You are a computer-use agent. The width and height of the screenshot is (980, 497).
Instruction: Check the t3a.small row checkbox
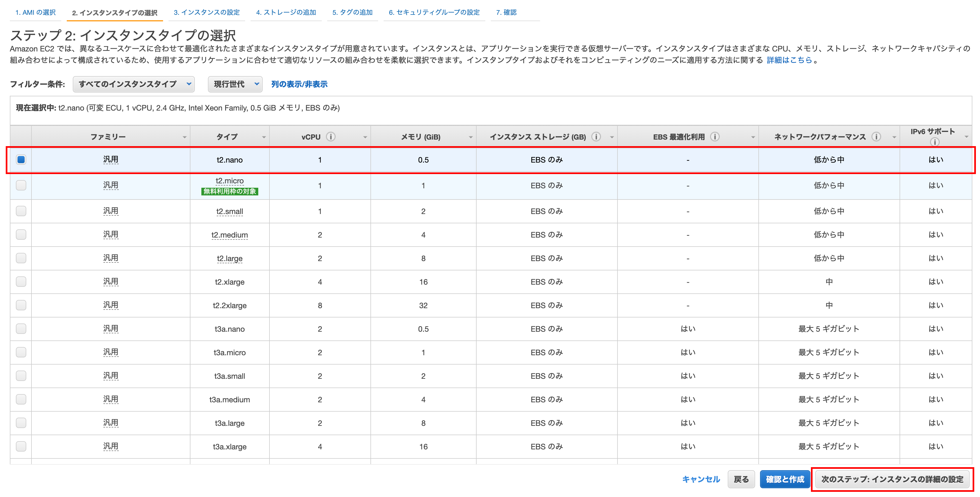(x=21, y=376)
